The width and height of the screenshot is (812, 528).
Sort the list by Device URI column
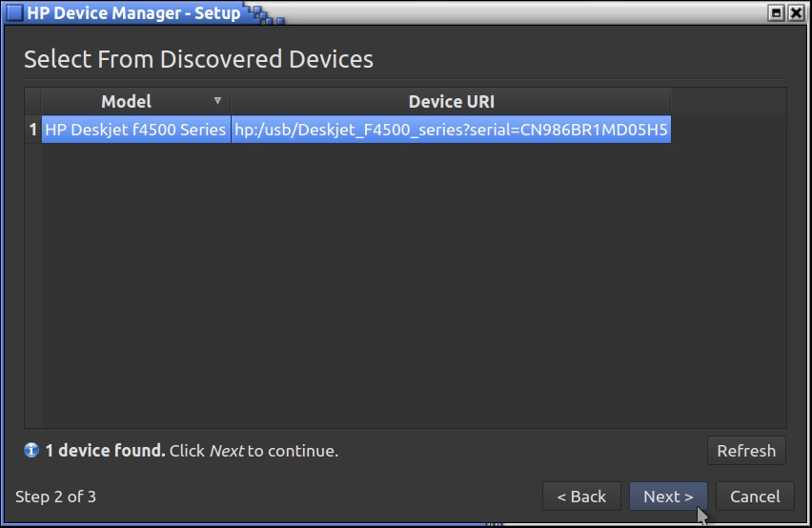(x=451, y=101)
